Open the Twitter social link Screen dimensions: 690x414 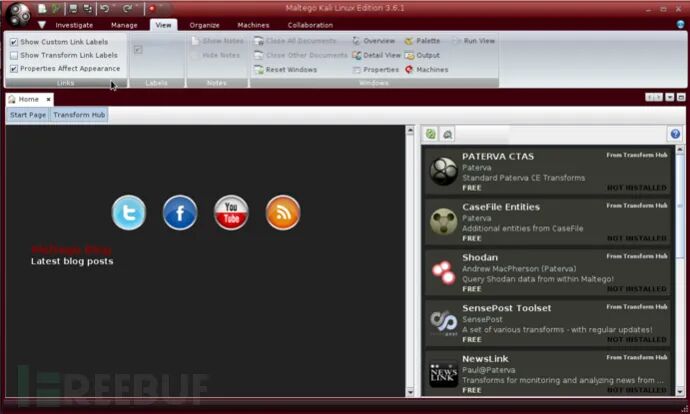coord(128,212)
